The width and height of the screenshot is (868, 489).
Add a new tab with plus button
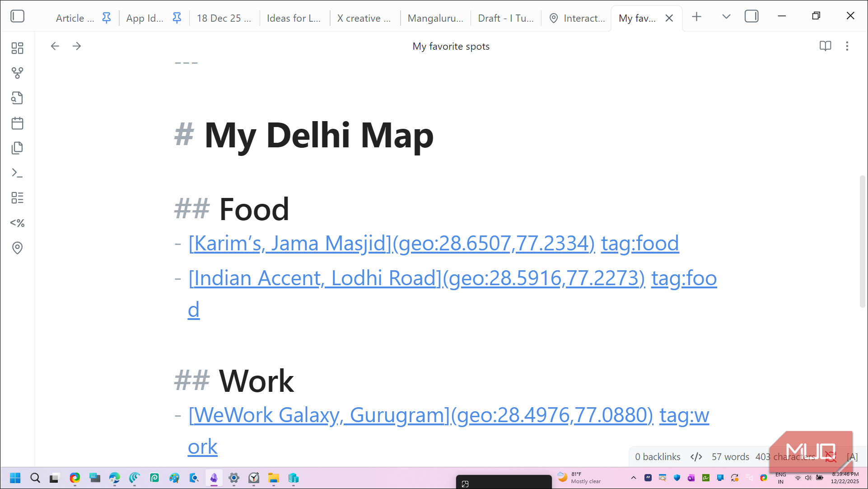[697, 17]
